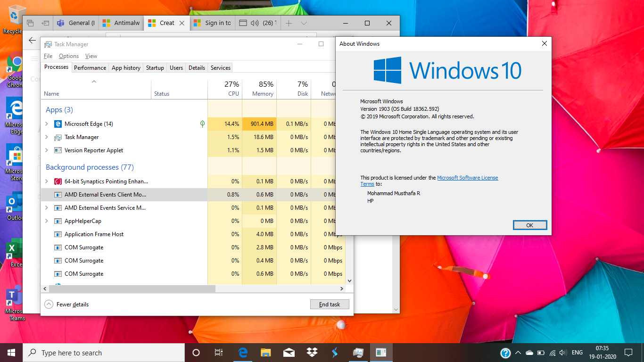Click the taskbar search box

(104, 353)
